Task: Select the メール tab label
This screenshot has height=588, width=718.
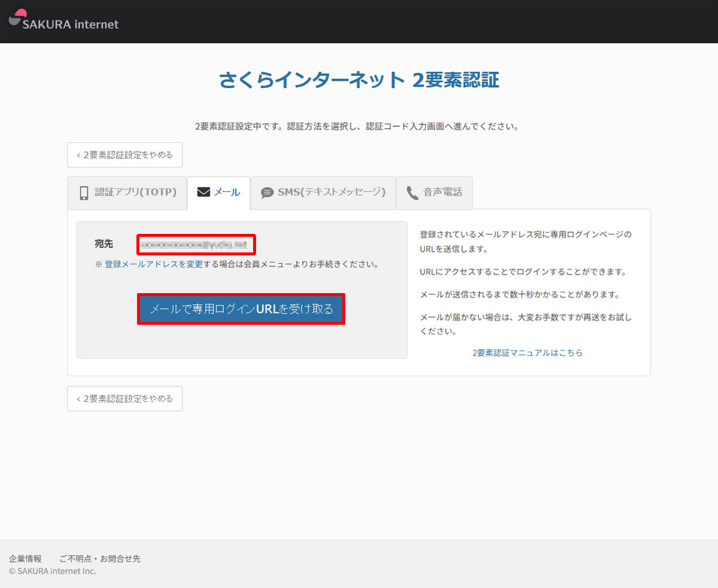Action: (227, 193)
